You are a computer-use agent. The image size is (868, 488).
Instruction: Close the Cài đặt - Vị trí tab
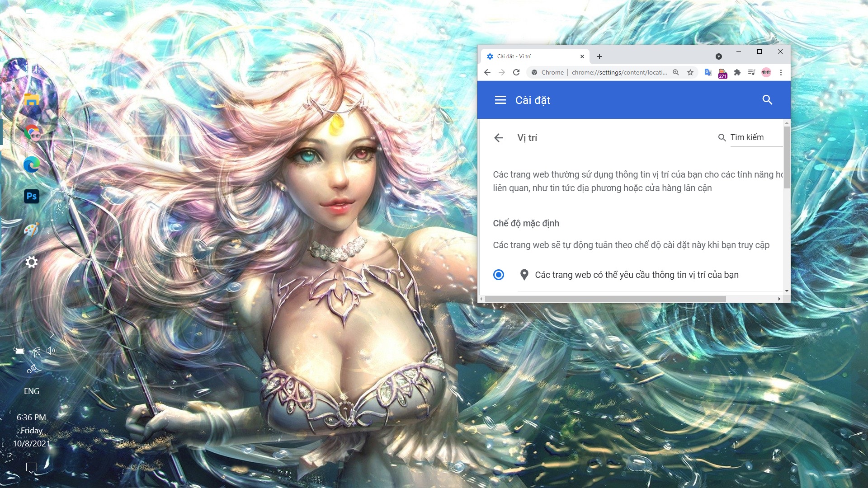[582, 56]
